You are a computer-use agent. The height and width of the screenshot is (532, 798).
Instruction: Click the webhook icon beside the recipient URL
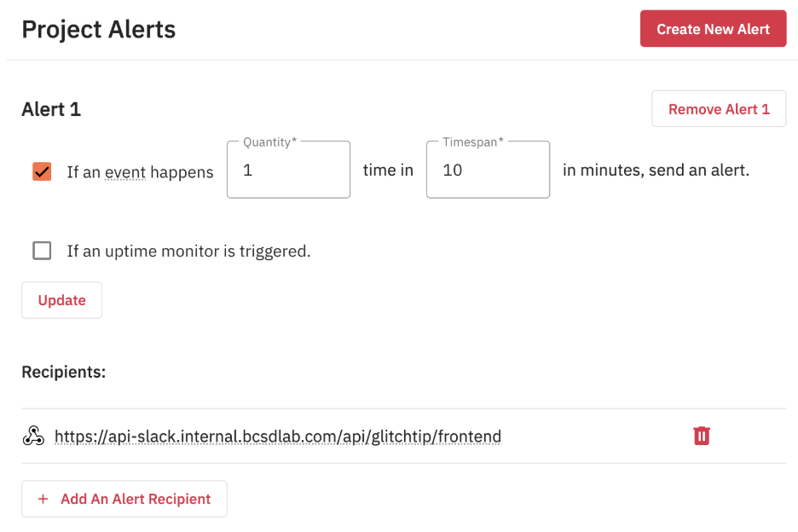coord(33,437)
